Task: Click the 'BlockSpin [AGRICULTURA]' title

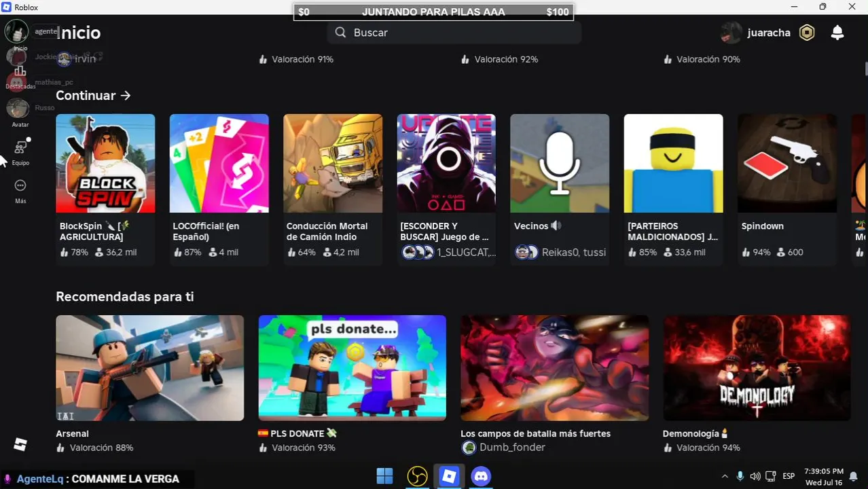Action: click(94, 232)
